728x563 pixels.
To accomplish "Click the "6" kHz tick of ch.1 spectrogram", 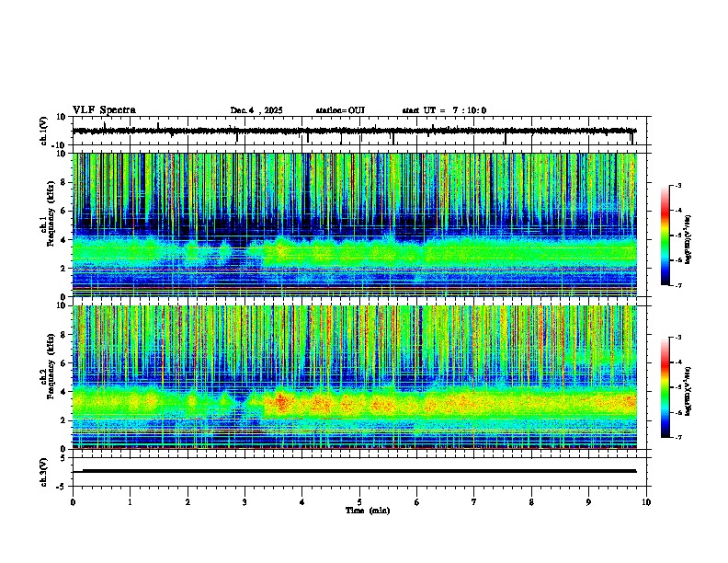I will point(63,212).
